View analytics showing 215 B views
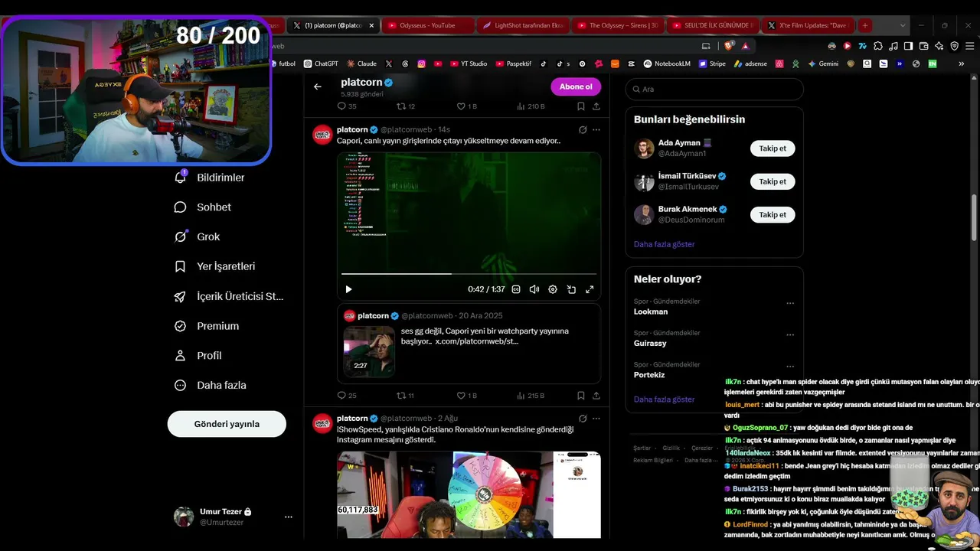 click(531, 396)
